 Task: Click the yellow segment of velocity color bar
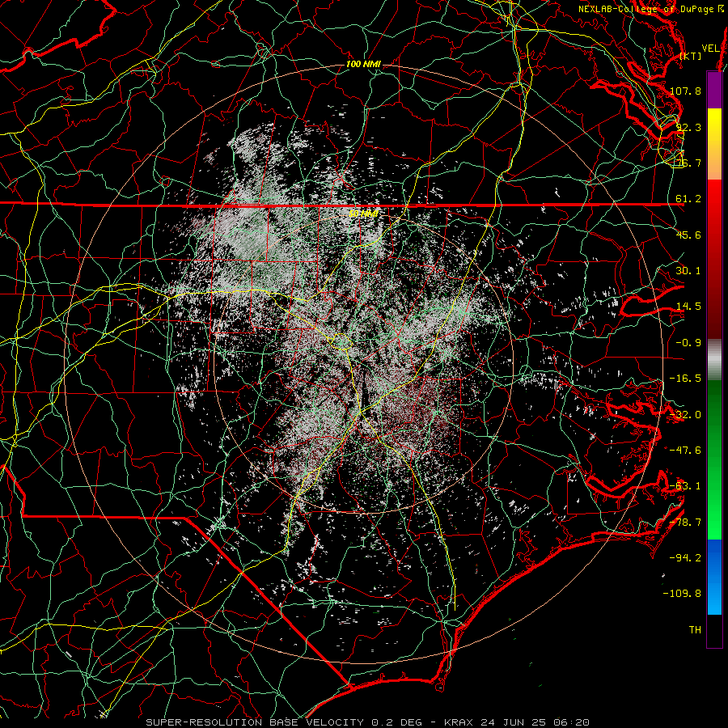(714, 144)
